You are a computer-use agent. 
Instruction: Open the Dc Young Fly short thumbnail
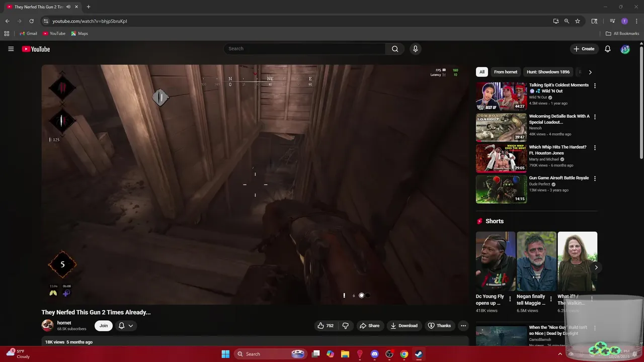[x=496, y=261]
